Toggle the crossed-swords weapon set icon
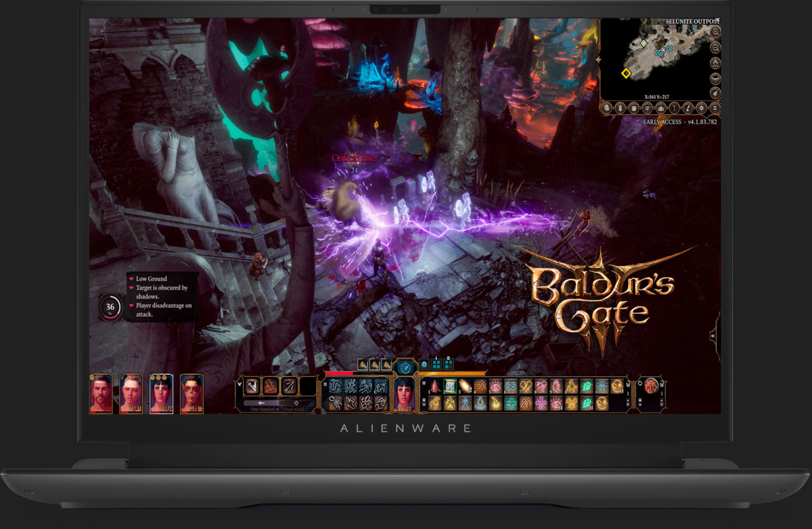The image size is (812, 529). [x=240, y=384]
